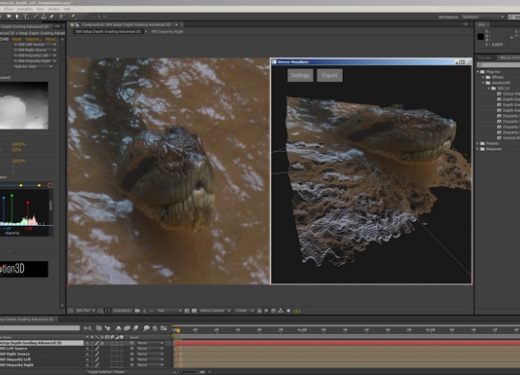
Task: Open the Graph Editor icon
Action: point(163,328)
